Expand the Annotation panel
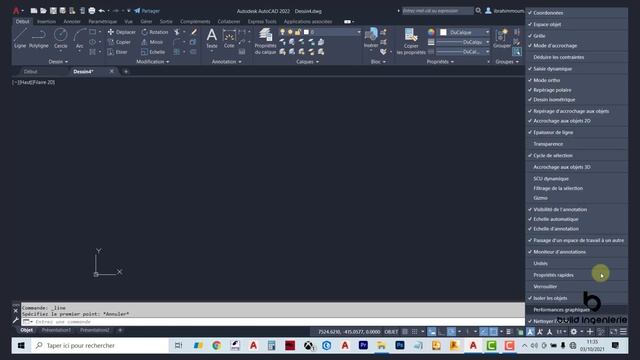Screen dimensions: 640x360 click(227, 62)
